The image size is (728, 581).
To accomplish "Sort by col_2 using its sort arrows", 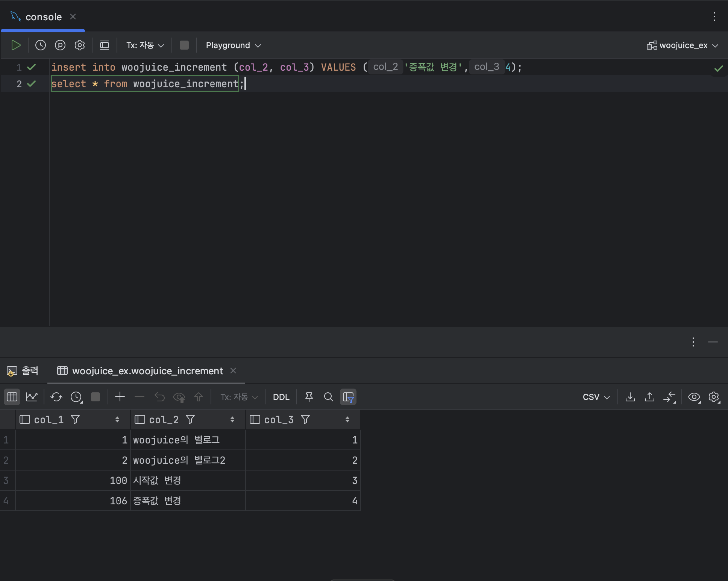I will (232, 419).
